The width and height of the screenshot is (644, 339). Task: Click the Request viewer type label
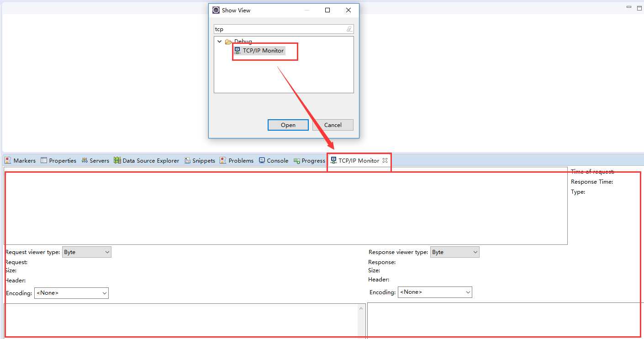pyautogui.click(x=32, y=252)
